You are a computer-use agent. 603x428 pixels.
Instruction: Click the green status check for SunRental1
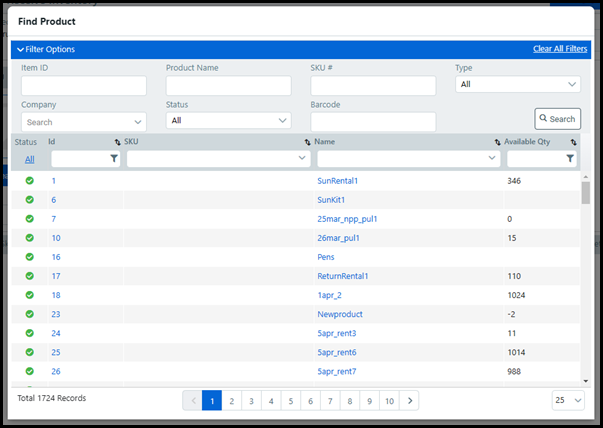pos(30,181)
